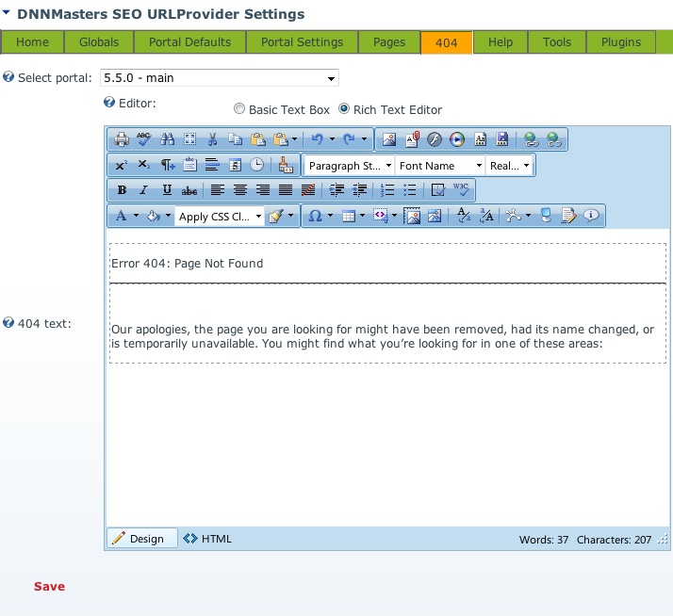Image resolution: width=673 pixels, height=616 pixels.
Task: Switch editor to Design view
Action: [142, 539]
